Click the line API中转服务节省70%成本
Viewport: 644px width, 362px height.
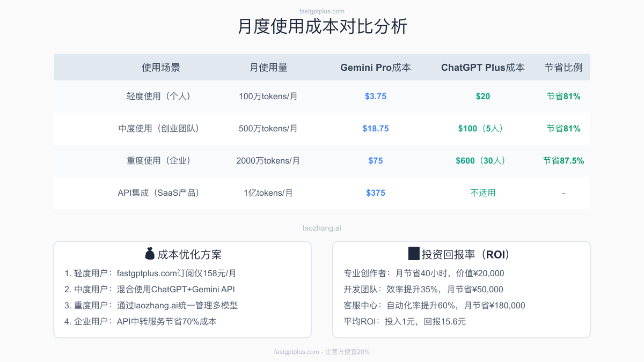tap(141, 322)
